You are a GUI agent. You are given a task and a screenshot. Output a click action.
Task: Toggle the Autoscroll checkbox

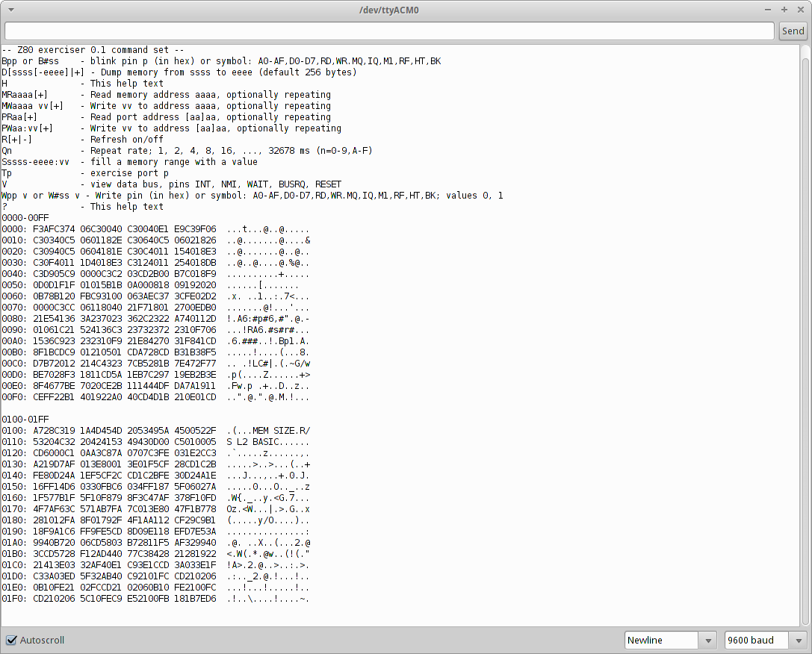pos(12,640)
